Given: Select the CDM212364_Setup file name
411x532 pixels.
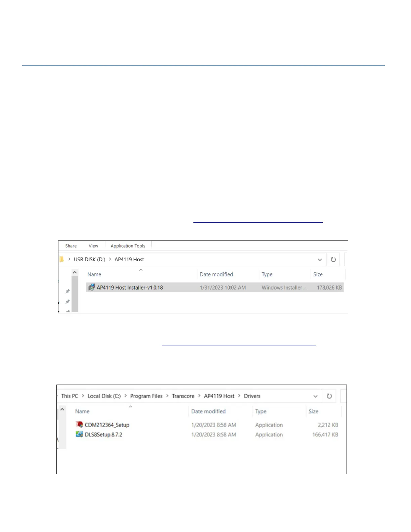Looking at the screenshot, I should coord(107,425).
